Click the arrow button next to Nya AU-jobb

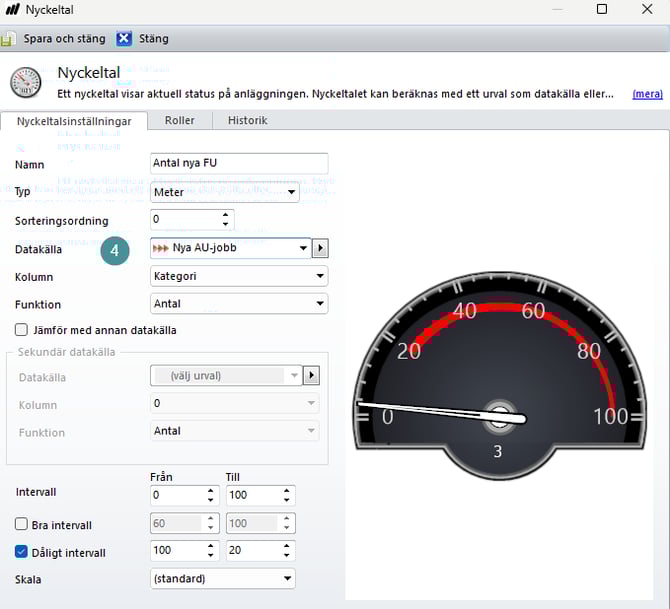(x=320, y=248)
